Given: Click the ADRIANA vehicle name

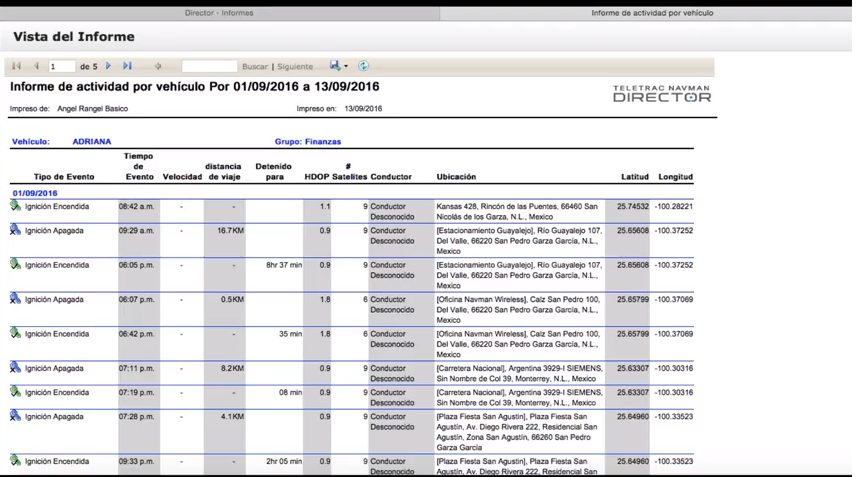Looking at the screenshot, I should 92,142.
